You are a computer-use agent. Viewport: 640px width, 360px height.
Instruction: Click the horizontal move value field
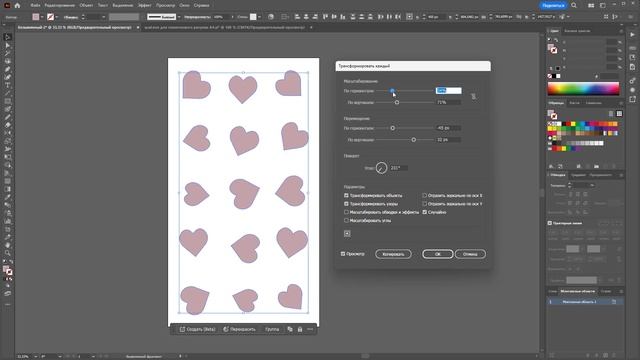448,128
